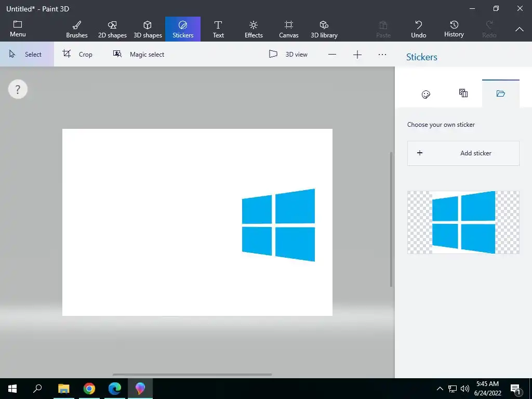This screenshot has width=532, height=399.
Task: Minimize the Paint 3D window
Action: tap(472, 8)
